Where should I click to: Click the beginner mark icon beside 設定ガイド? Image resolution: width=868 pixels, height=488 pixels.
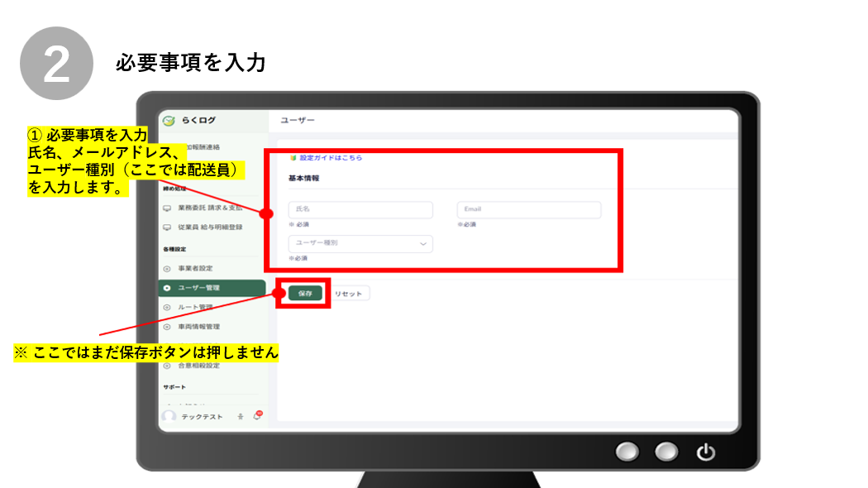click(293, 158)
